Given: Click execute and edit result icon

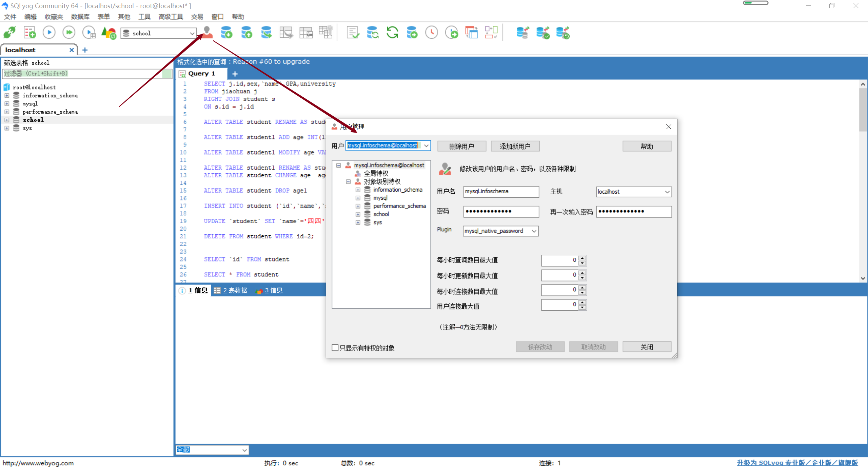Looking at the screenshot, I should [89, 33].
